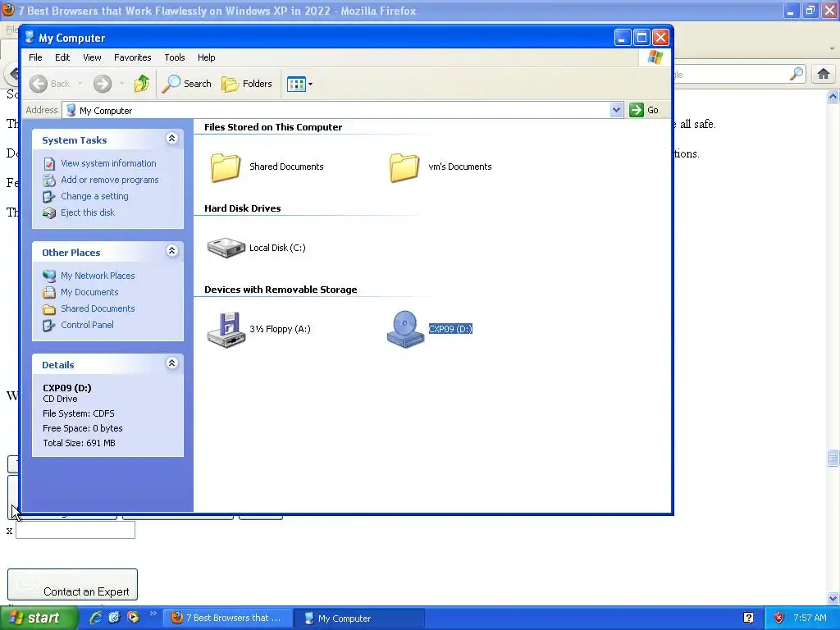This screenshot has width=840, height=630.
Task: Click the Firefox home button
Action: pos(824,74)
